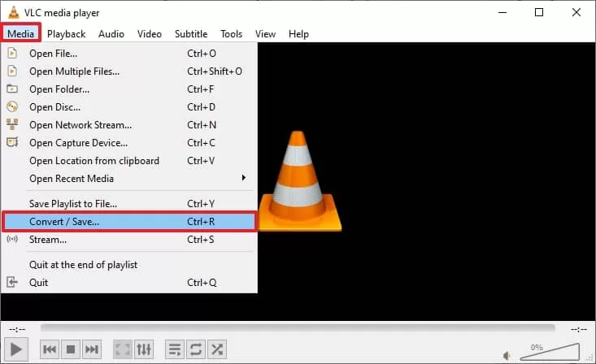596x364 pixels.
Task: Click the Play button
Action: (x=15, y=349)
